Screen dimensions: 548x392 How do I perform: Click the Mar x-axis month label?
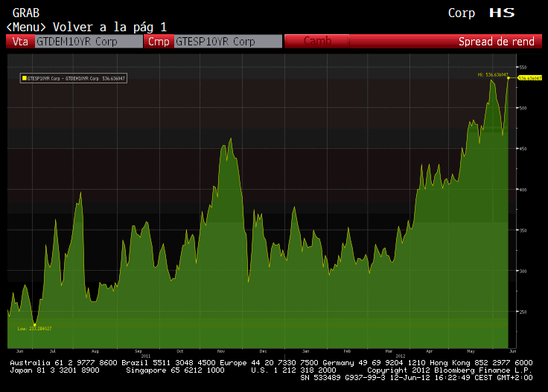pyautogui.click(x=389, y=351)
